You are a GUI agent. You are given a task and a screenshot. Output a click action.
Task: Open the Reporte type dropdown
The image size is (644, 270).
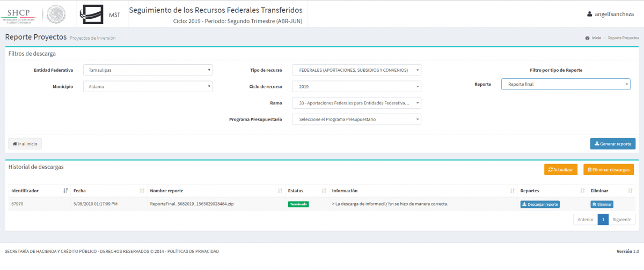pyautogui.click(x=566, y=84)
